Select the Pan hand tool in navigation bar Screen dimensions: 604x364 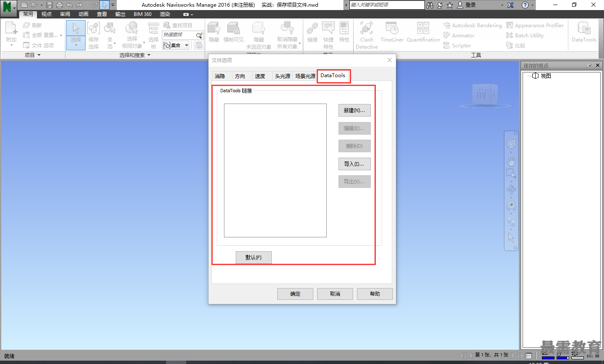[x=511, y=161]
